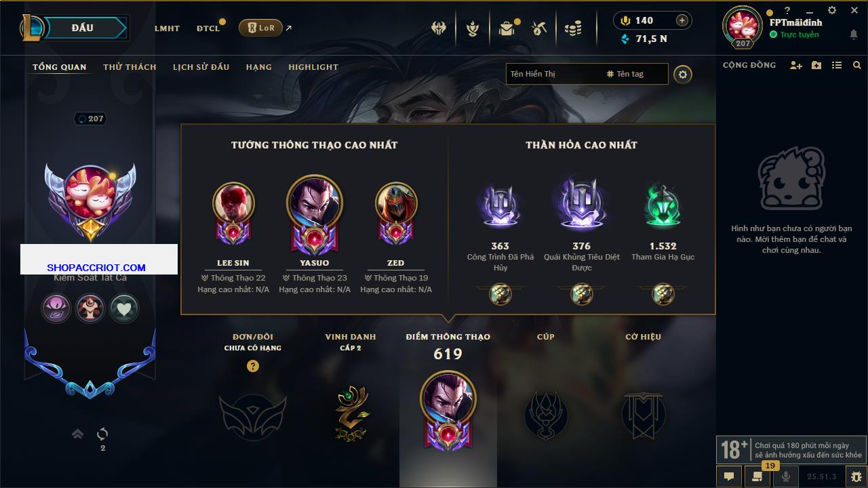Open the friends list sort options
The image size is (868, 488).
[837, 65]
